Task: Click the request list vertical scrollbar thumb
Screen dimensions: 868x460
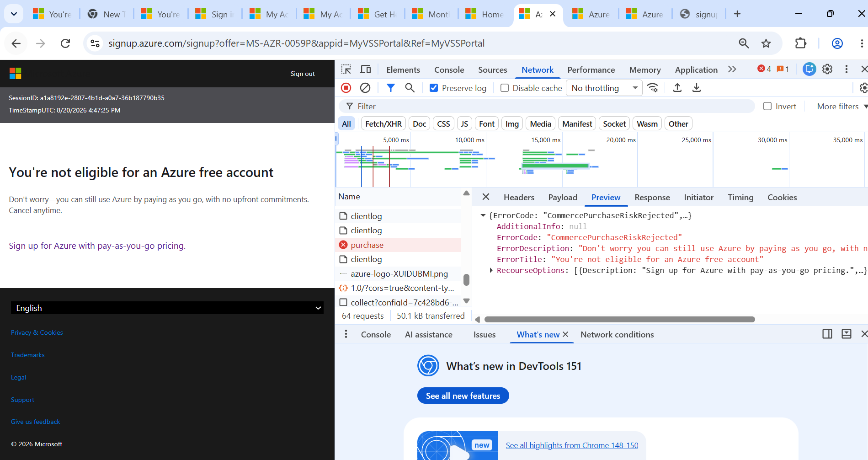Action: click(x=466, y=279)
